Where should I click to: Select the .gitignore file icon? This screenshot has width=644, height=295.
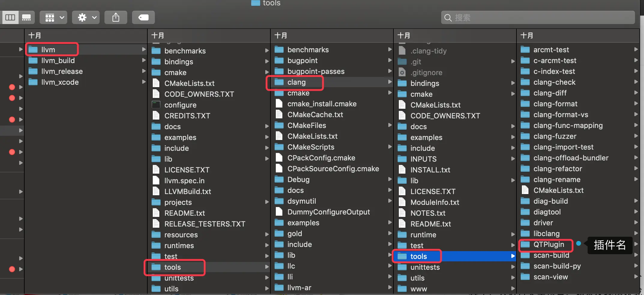(402, 72)
